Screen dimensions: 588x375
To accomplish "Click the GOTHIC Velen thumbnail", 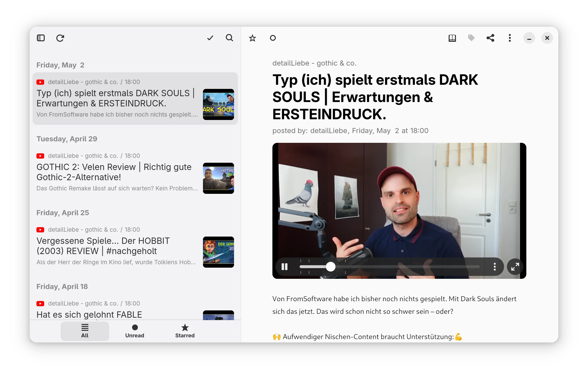I will pos(218,178).
